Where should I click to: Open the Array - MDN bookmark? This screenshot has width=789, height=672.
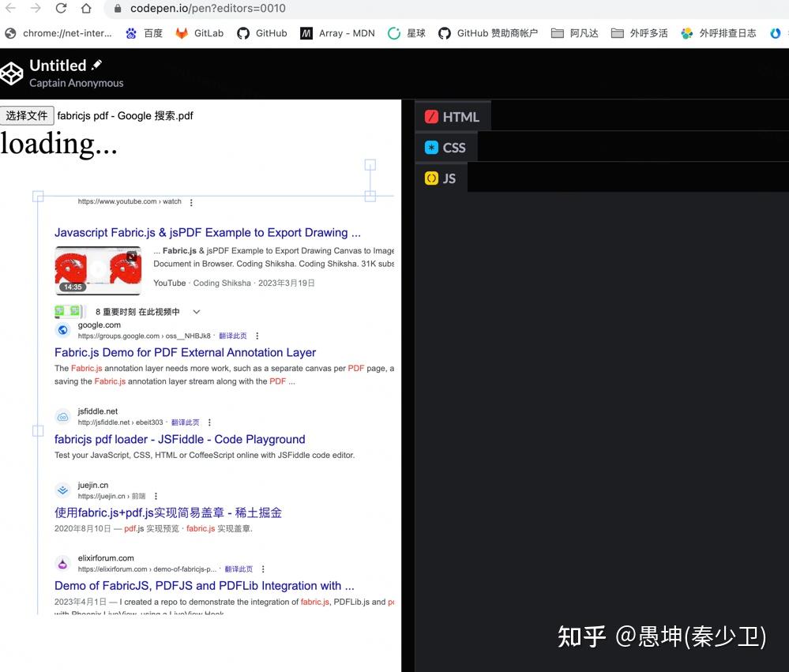coord(338,33)
